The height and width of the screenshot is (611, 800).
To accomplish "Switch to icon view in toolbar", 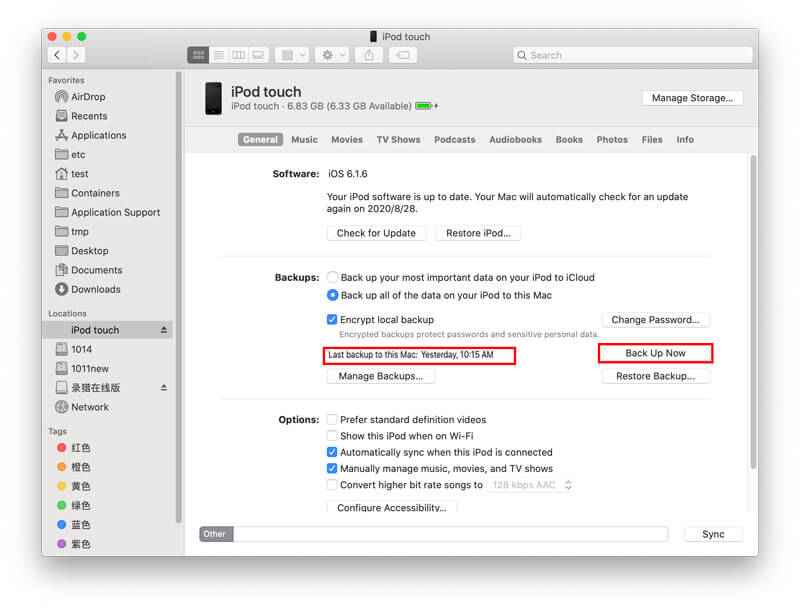I will coord(198,55).
